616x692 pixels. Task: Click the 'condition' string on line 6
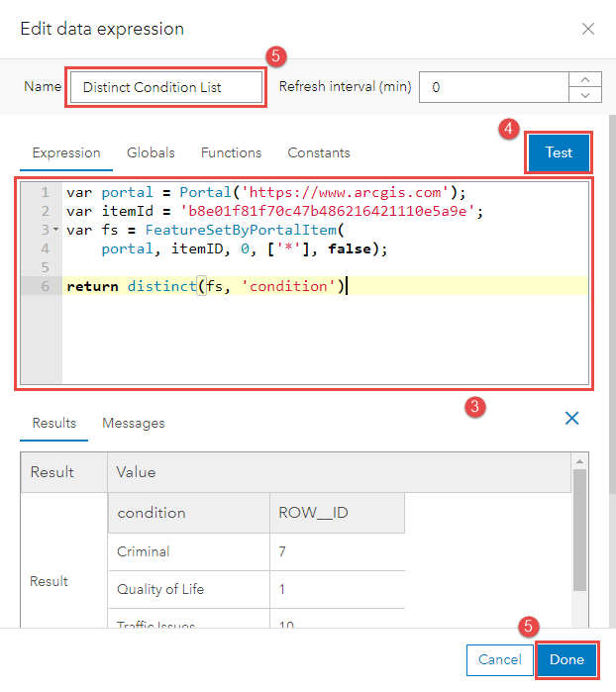point(289,286)
